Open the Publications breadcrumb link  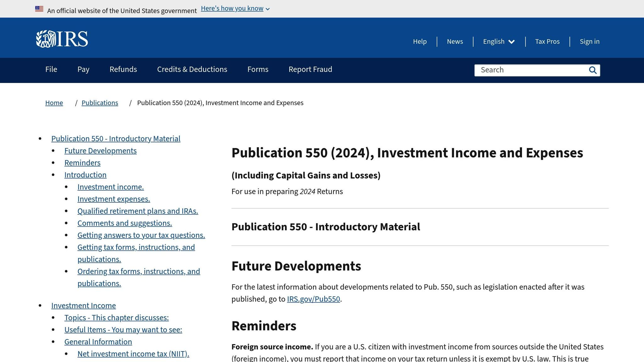[x=100, y=103]
